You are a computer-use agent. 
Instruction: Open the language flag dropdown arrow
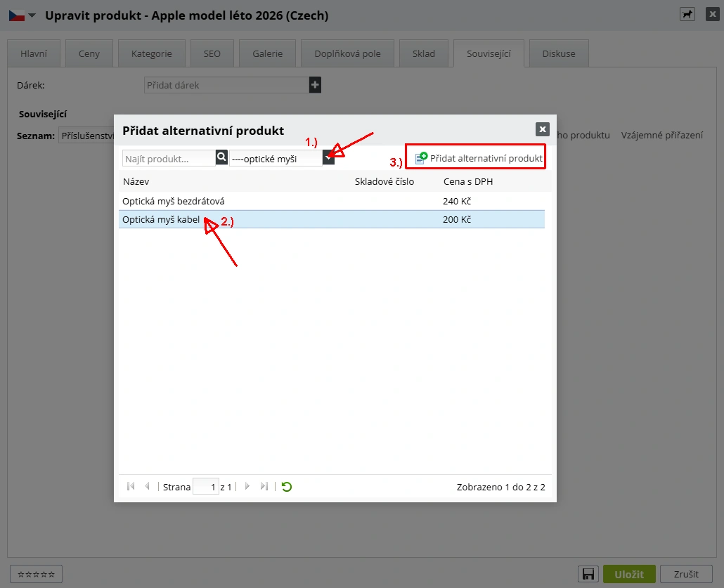pyautogui.click(x=32, y=15)
